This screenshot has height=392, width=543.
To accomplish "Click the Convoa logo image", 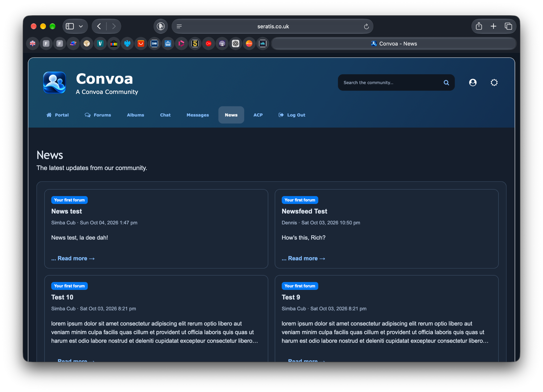I will (54, 82).
